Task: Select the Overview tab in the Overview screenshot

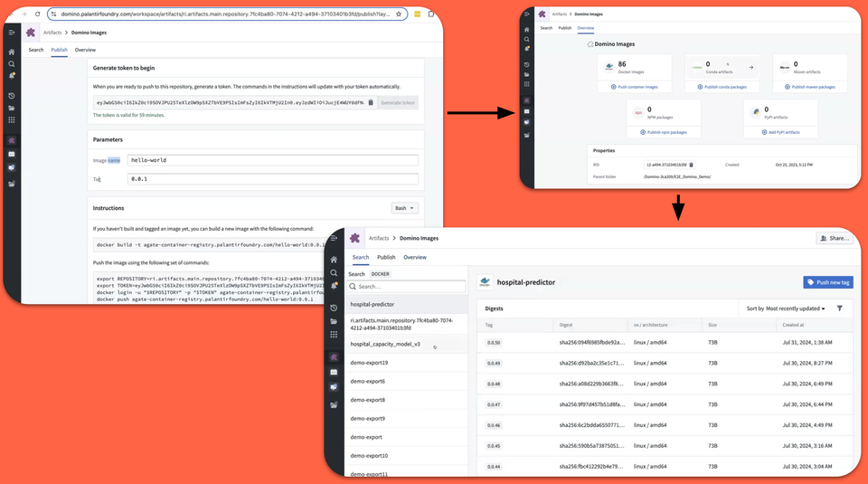Action: point(586,28)
